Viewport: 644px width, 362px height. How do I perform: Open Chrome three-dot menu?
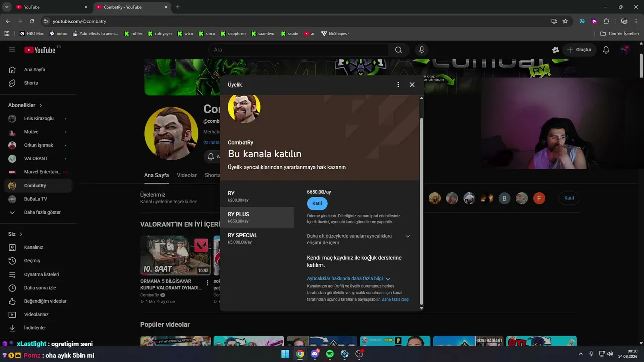(636, 21)
